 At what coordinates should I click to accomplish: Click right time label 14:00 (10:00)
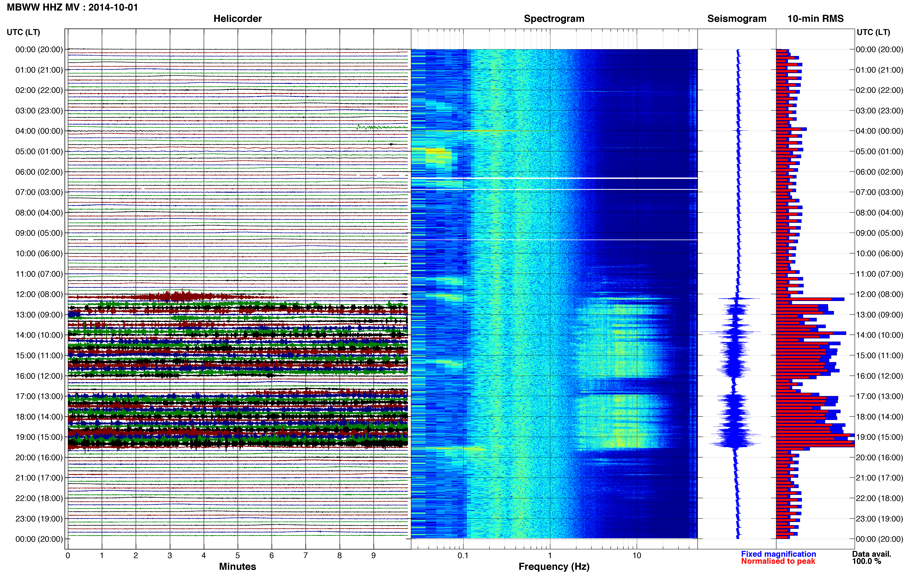879,335
